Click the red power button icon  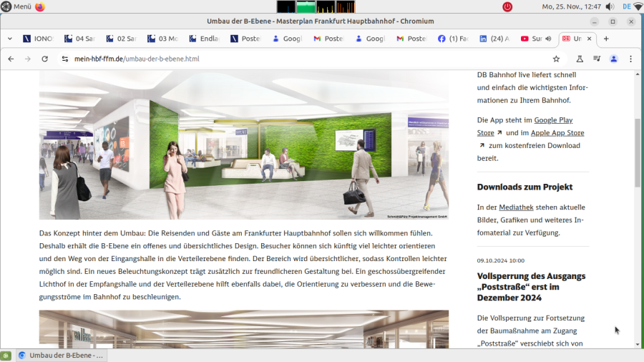point(507,6)
